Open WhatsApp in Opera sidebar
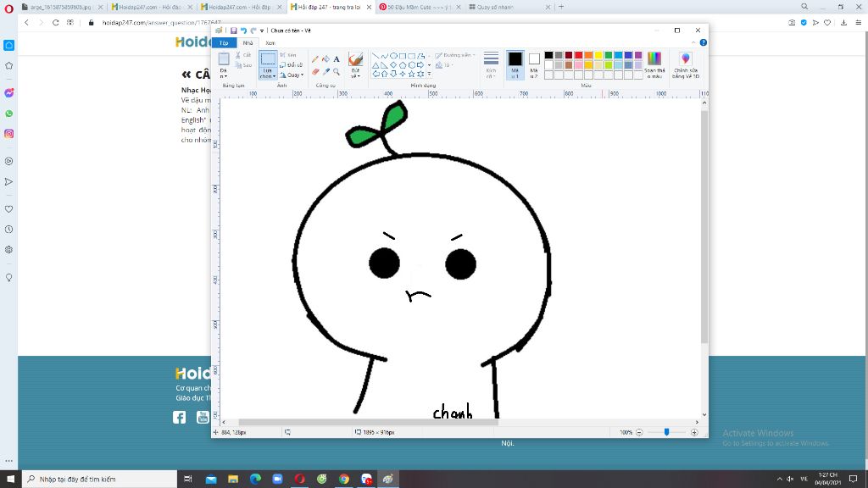This screenshot has width=868, height=488. pyautogui.click(x=8, y=114)
